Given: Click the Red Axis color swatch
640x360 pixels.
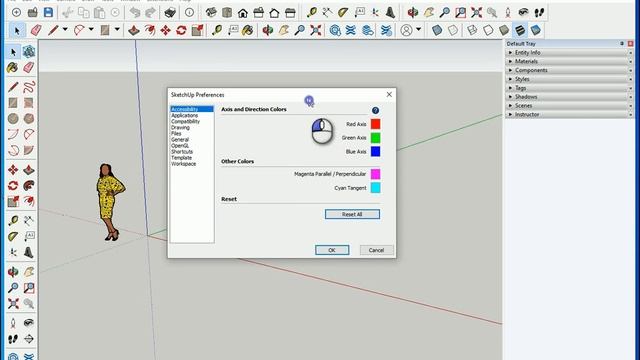Looking at the screenshot, I should (x=376, y=124).
